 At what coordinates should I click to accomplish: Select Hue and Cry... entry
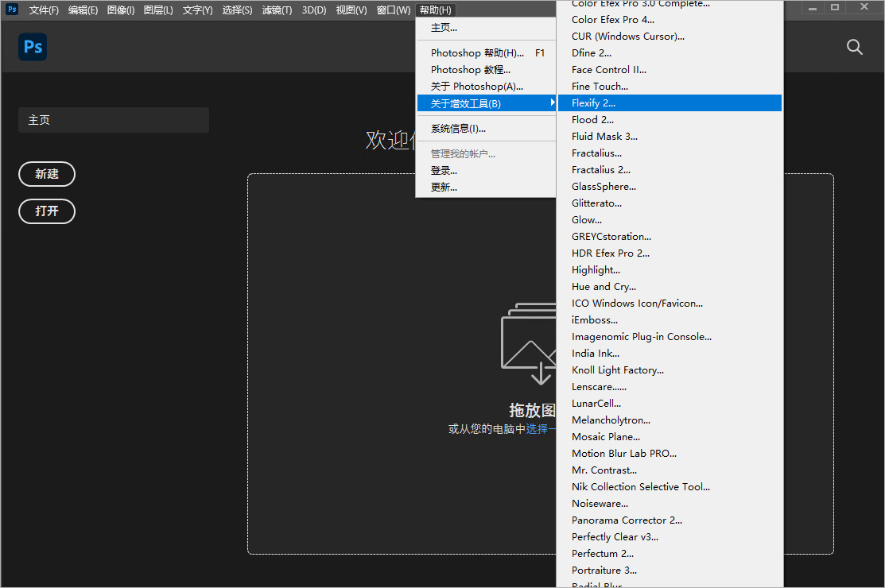pos(670,286)
